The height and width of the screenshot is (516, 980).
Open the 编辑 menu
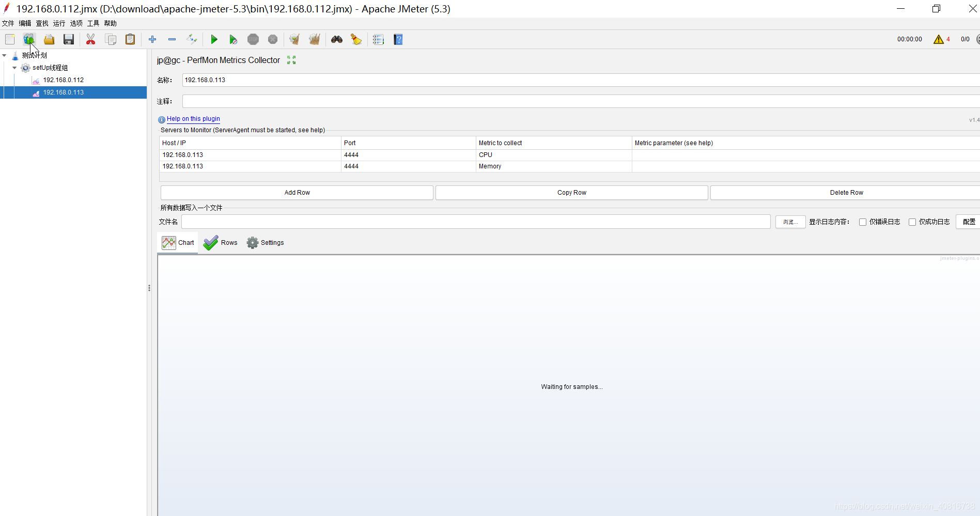pyautogui.click(x=25, y=23)
